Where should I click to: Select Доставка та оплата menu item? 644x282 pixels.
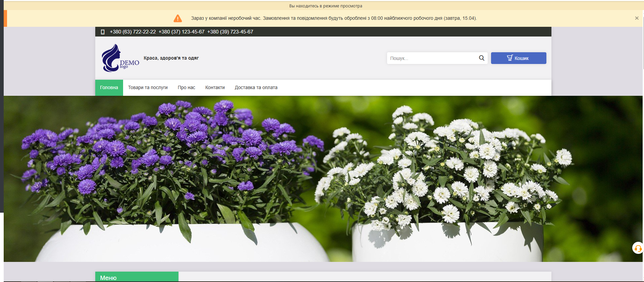click(256, 87)
